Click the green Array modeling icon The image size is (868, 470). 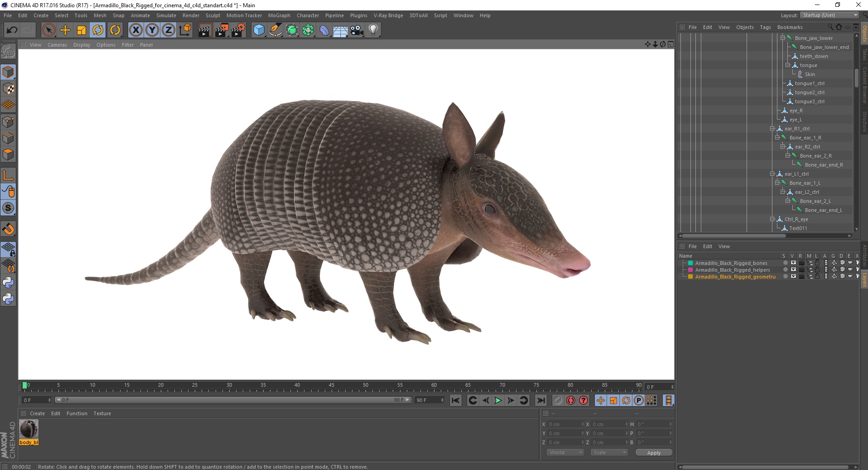pos(309,30)
